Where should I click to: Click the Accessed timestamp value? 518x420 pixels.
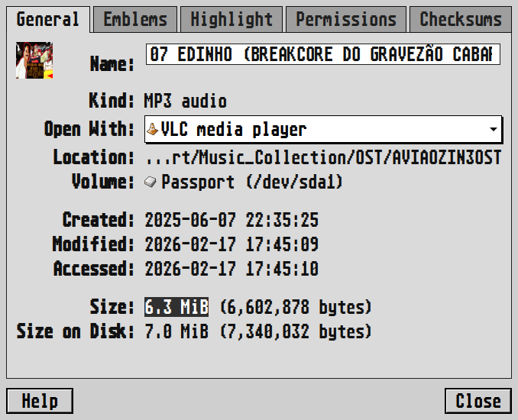click(231, 270)
